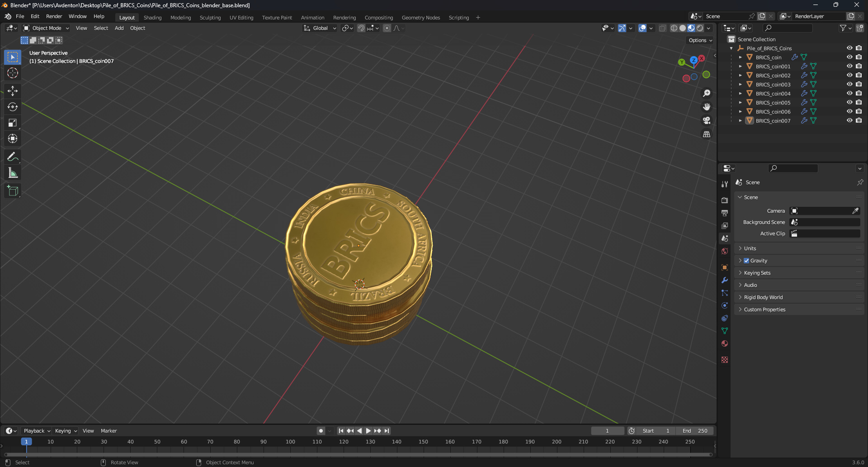The height and width of the screenshot is (467, 868).
Task: Select the Annotate pencil tool
Action: coord(13,157)
